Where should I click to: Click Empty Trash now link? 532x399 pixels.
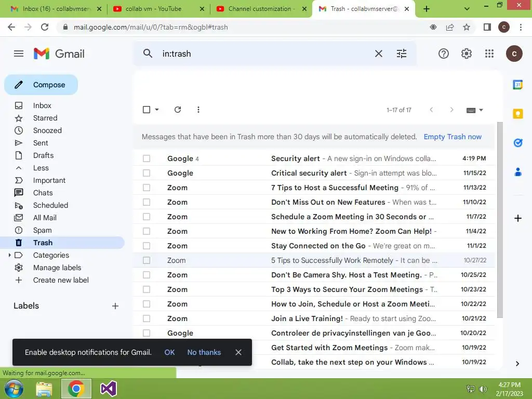[x=453, y=137]
